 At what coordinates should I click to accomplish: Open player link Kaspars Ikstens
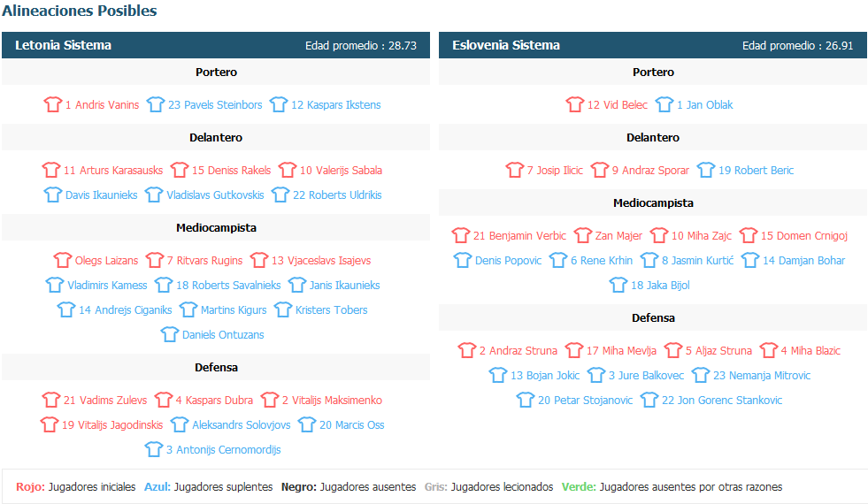(x=336, y=104)
